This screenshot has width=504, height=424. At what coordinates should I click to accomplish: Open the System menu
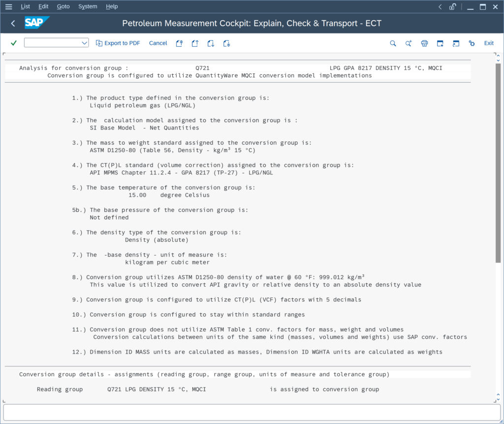[88, 6]
